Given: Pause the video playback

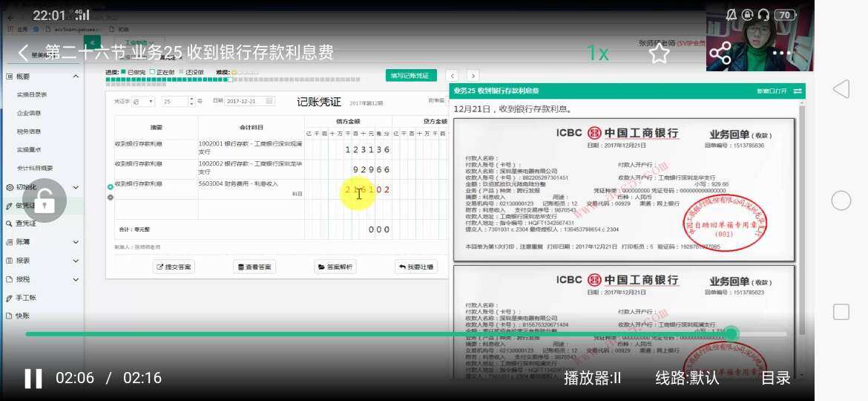Looking at the screenshot, I should click(x=33, y=378).
